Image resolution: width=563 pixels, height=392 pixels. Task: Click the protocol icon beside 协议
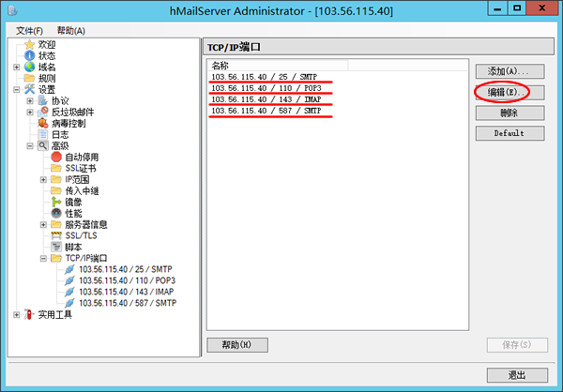coord(43,100)
